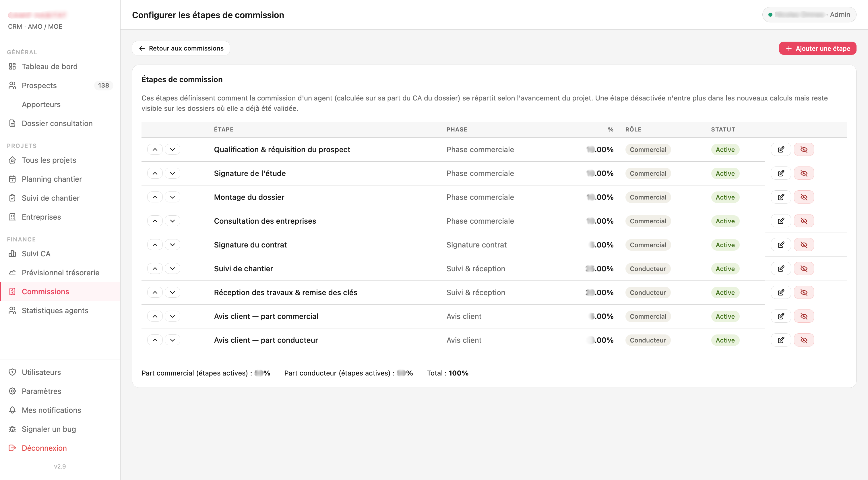Viewport: 868px width, 480px height.
Task: Edit the Suivi de chantier commission step
Action: (781, 269)
